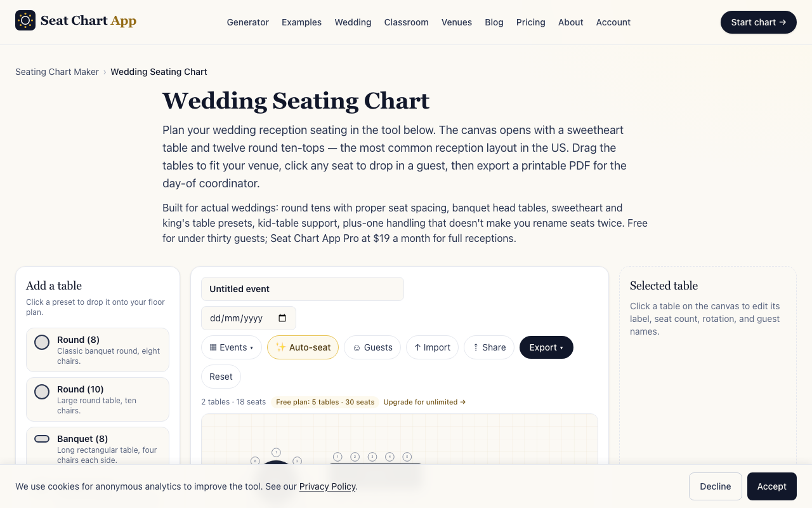The height and width of the screenshot is (508, 812).
Task: Open the Account page
Action: tap(613, 22)
